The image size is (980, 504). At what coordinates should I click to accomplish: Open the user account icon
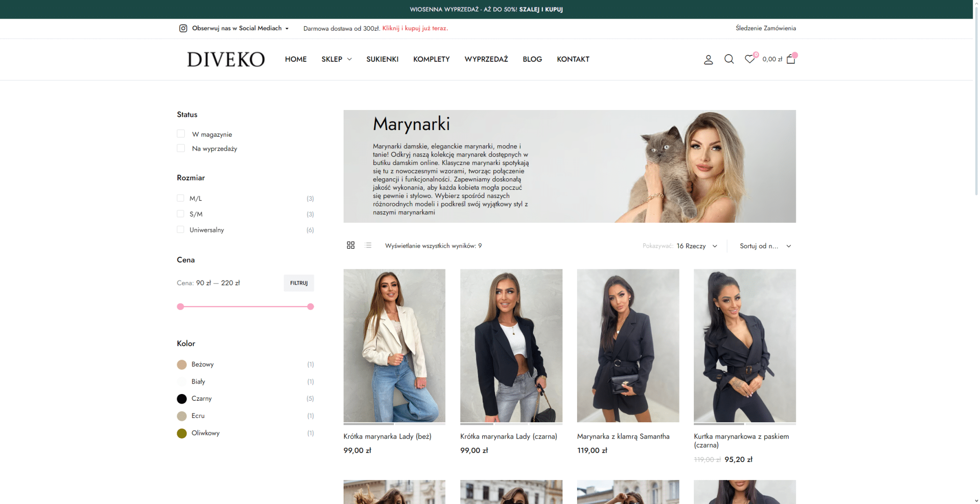[708, 59]
